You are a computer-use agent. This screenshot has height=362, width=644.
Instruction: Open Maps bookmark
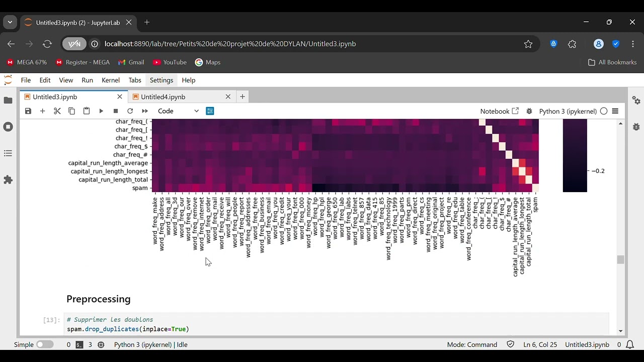click(x=208, y=62)
